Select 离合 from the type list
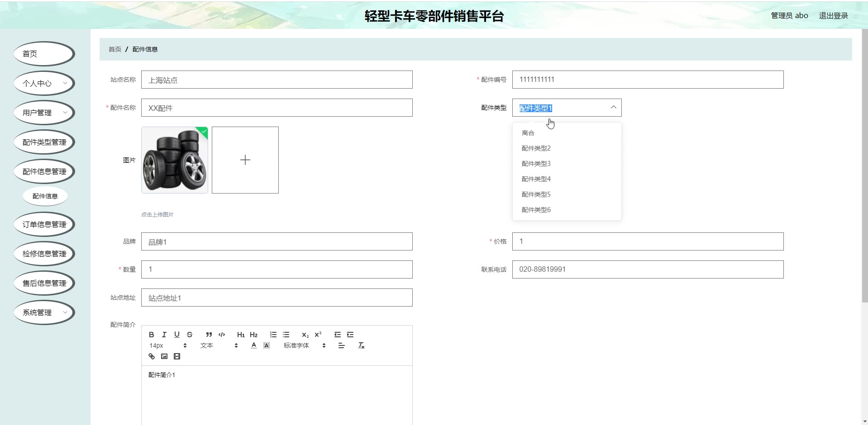Screen dimensions: 868x425 pyautogui.click(x=567, y=133)
